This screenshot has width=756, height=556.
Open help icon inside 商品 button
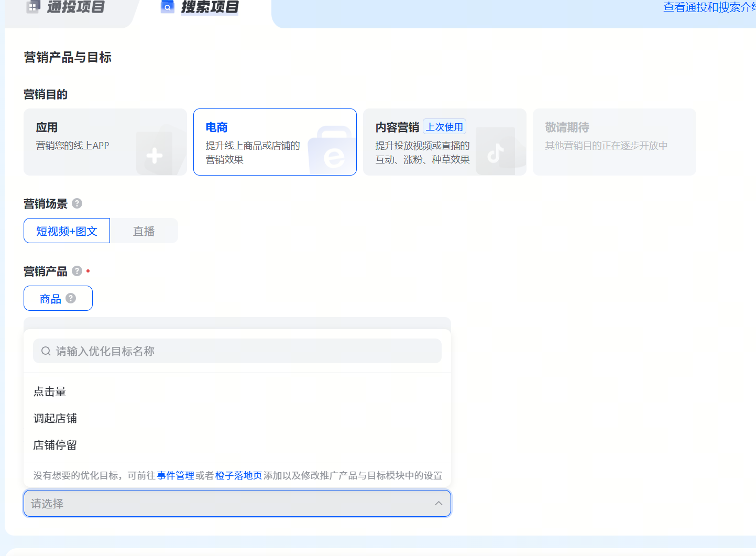[x=71, y=298]
